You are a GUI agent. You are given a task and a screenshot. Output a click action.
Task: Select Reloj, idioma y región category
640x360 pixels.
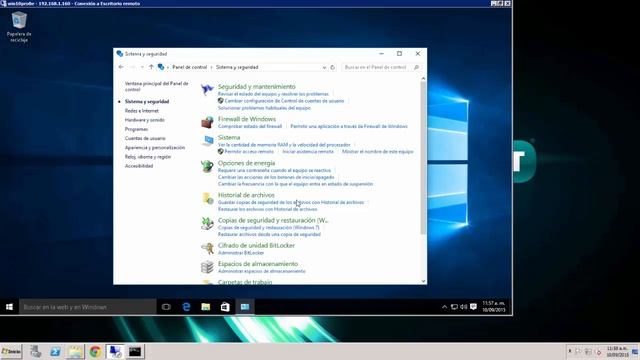coord(148,157)
